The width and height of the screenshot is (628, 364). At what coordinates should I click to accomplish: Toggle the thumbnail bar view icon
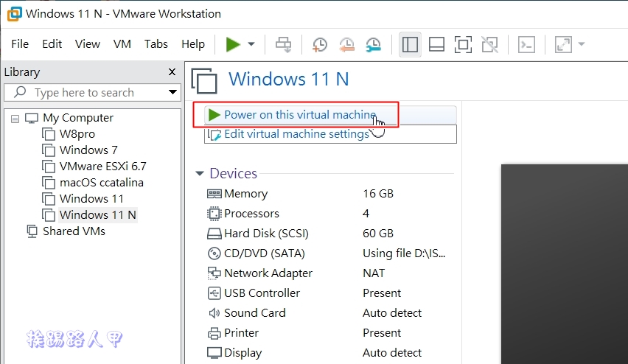pos(436,44)
